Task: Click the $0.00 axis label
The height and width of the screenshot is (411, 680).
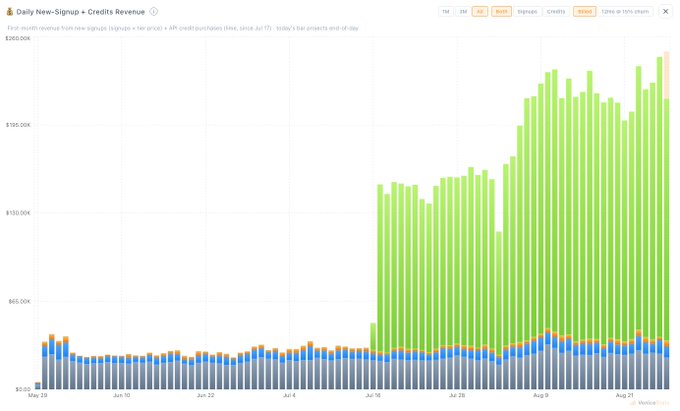Action: coord(22,389)
